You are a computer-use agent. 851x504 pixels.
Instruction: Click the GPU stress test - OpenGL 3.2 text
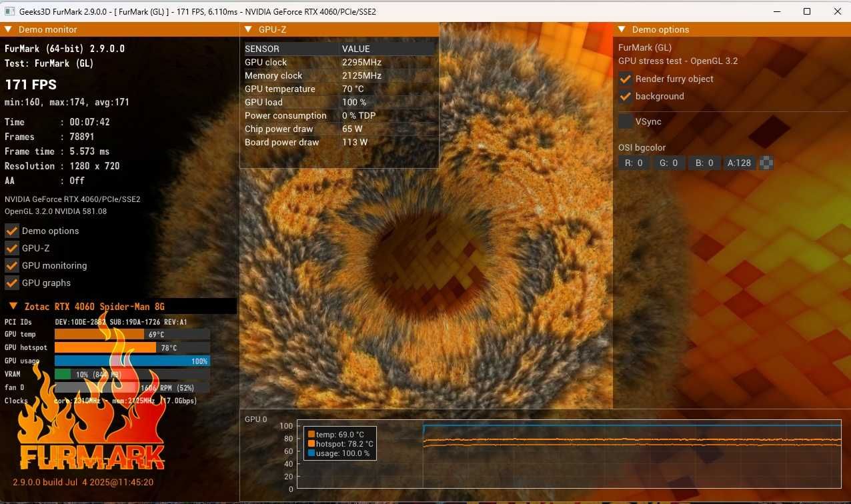(x=678, y=61)
